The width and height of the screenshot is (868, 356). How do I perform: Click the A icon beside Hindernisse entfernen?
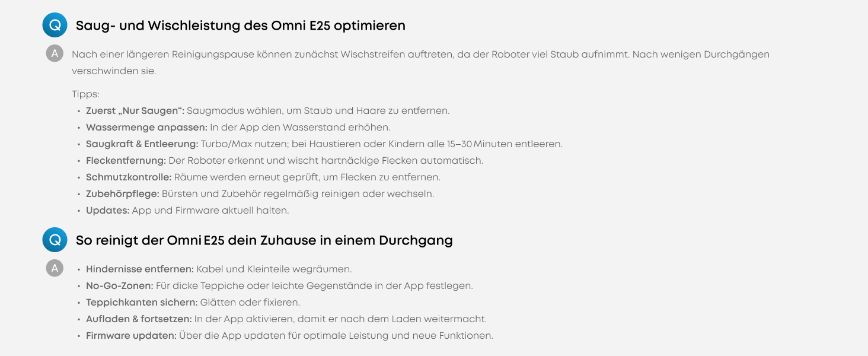(x=55, y=269)
